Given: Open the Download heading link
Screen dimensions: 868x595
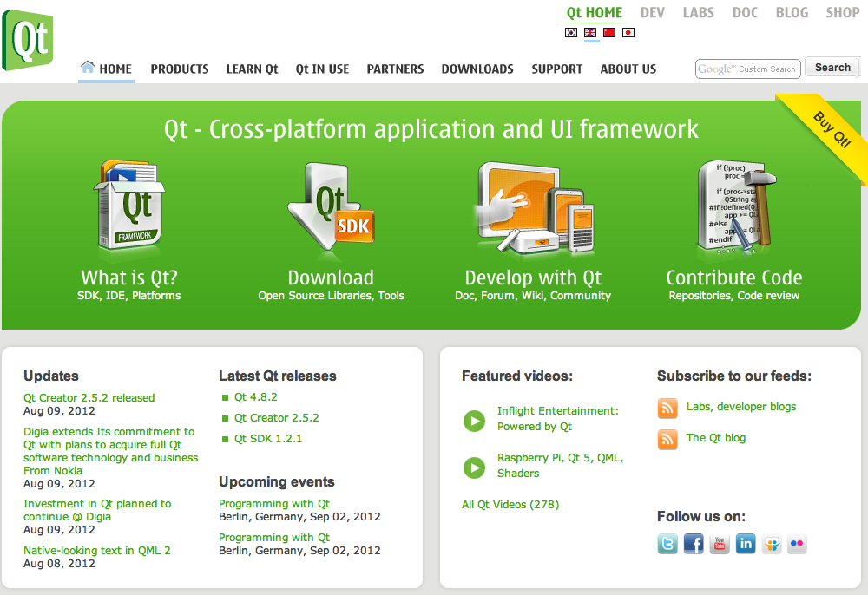Looking at the screenshot, I should coord(331,278).
